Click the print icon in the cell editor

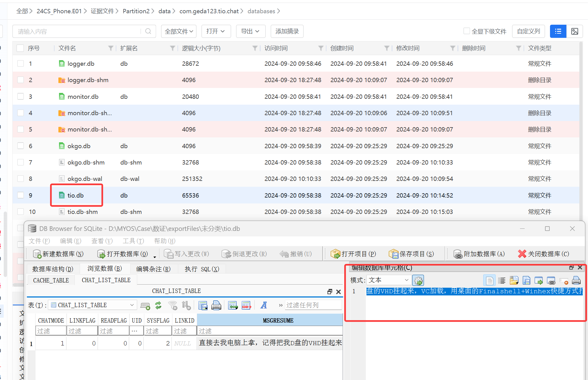pos(576,281)
